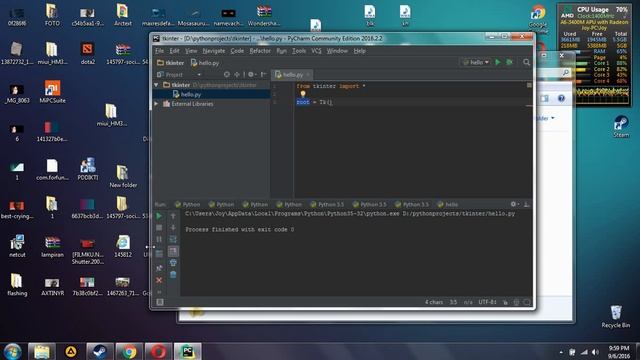The height and width of the screenshot is (360, 640).
Task: Toggle the read-only lock in status bar
Action: [505, 302]
